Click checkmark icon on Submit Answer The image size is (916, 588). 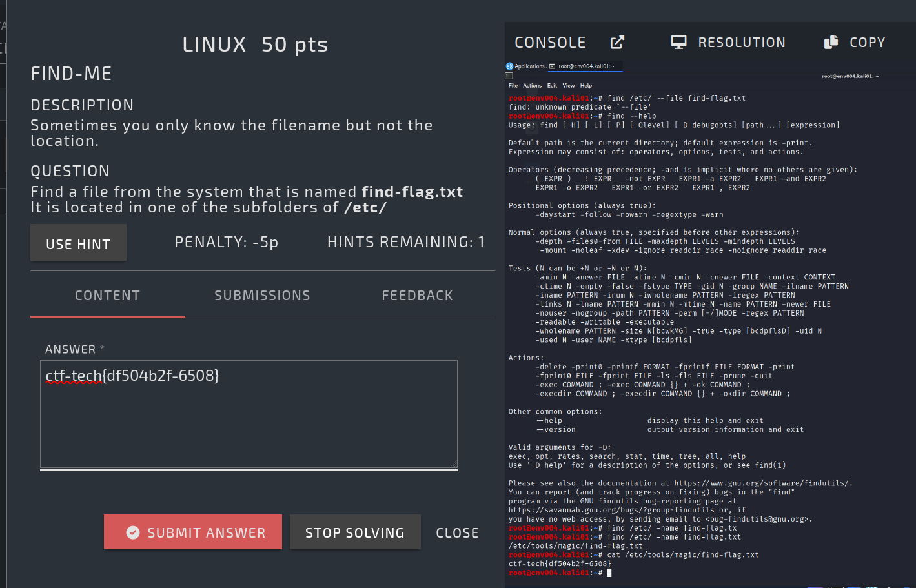click(x=133, y=532)
